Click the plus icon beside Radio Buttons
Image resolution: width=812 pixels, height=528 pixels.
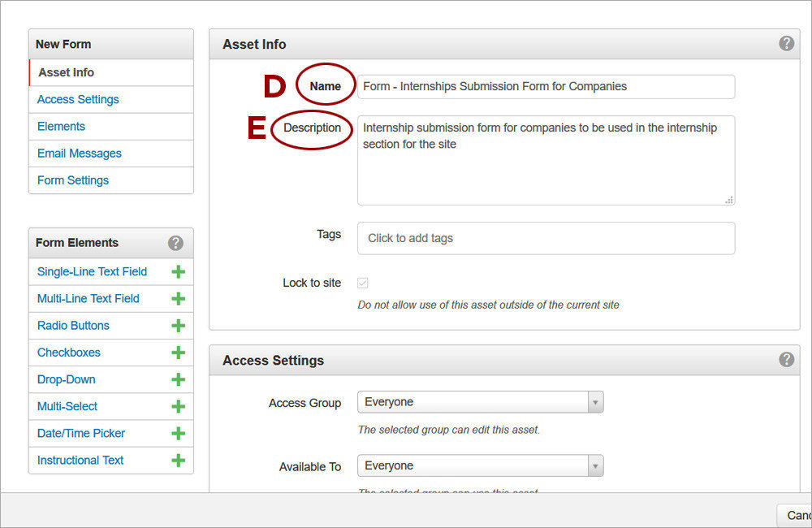pos(178,326)
